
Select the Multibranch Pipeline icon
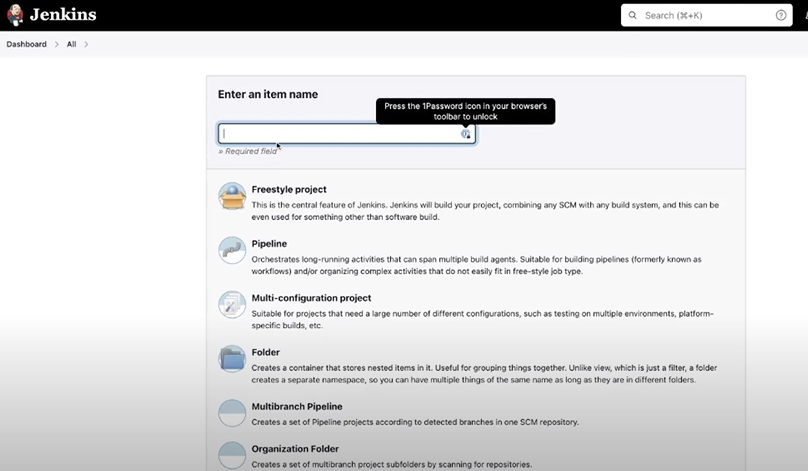(232, 413)
